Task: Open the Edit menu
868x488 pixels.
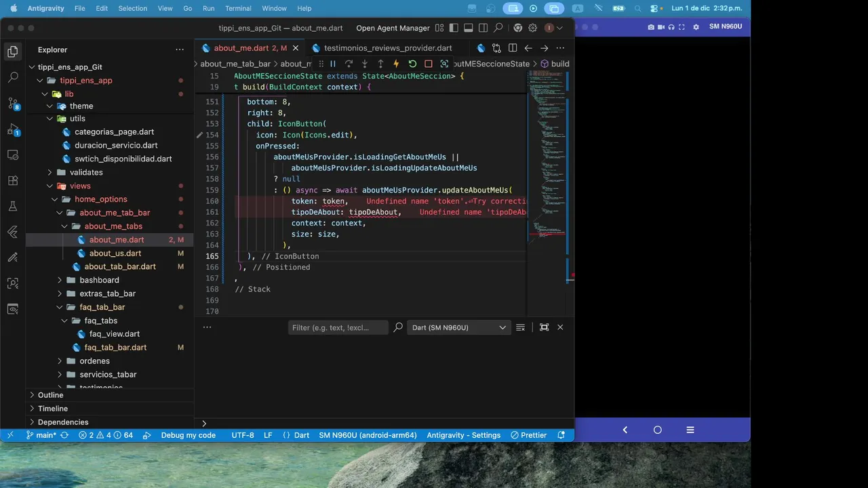Action: [102, 8]
